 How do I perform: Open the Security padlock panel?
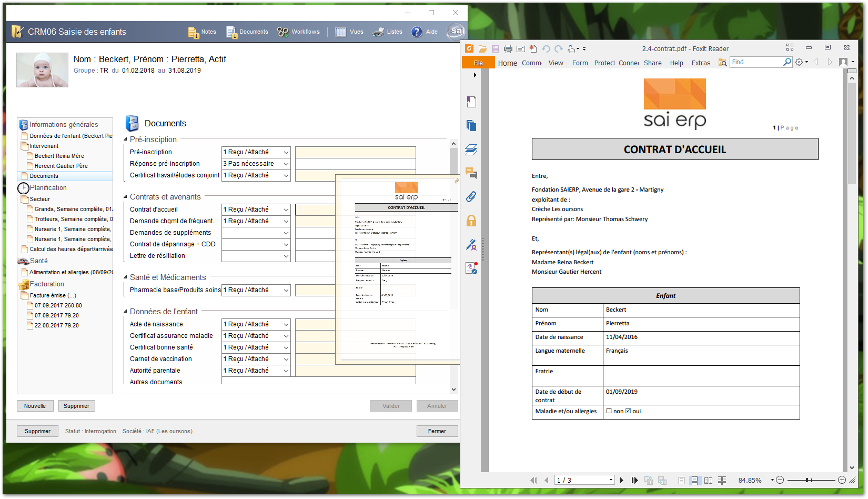[x=471, y=221]
